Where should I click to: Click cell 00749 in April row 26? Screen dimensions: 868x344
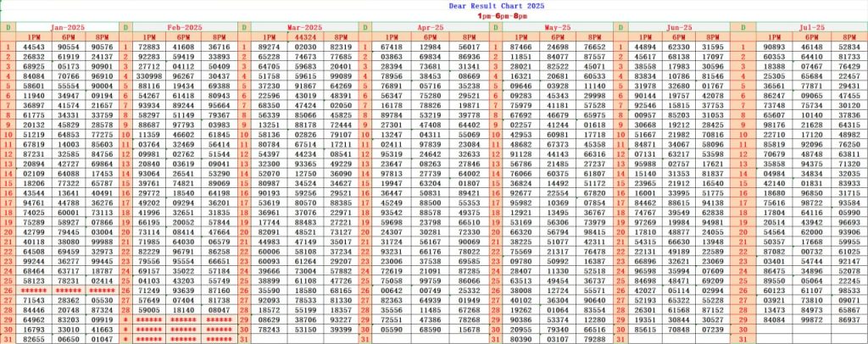(430, 291)
